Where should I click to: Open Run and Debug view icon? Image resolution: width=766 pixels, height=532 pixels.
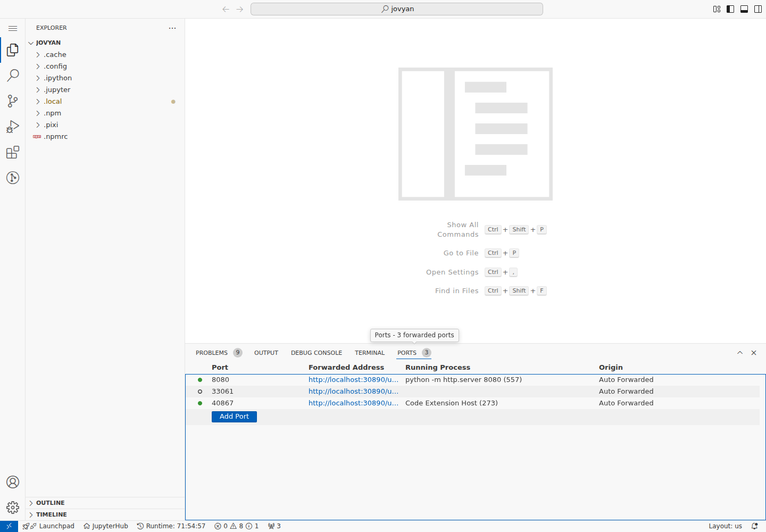[13, 127]
